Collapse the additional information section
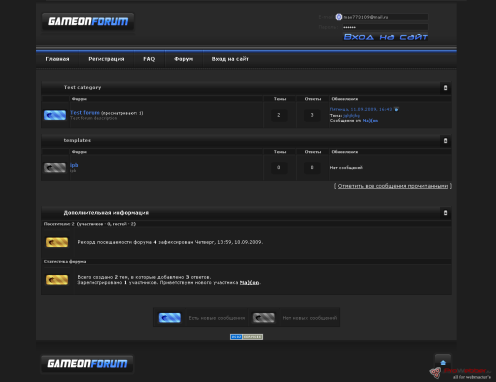The height and width of the screenshot is (382, 496). (445, 213)
